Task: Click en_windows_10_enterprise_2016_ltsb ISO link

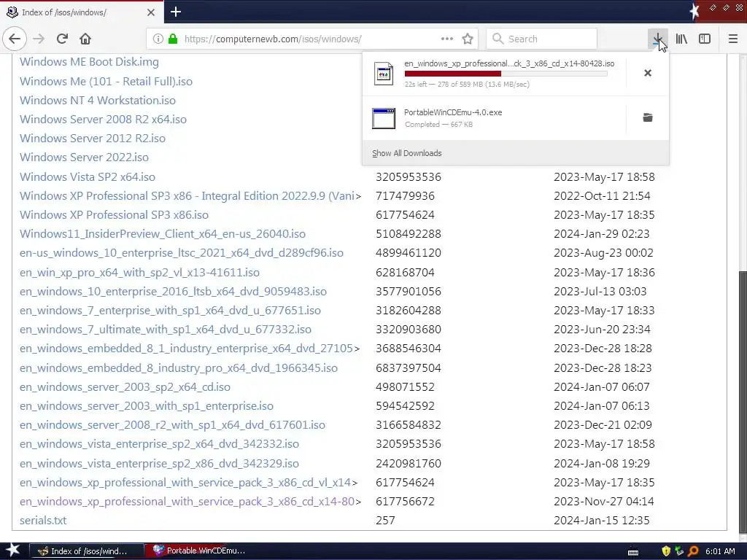Action: pos(173,292)
